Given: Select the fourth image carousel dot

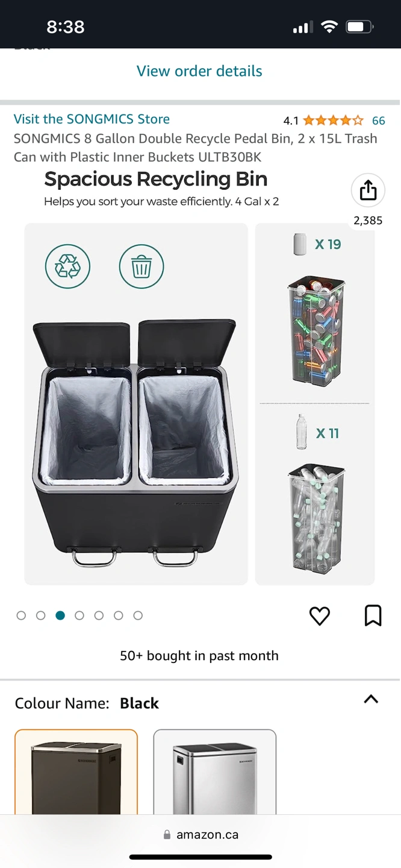Looking at the screenshot, I should 79,615.
